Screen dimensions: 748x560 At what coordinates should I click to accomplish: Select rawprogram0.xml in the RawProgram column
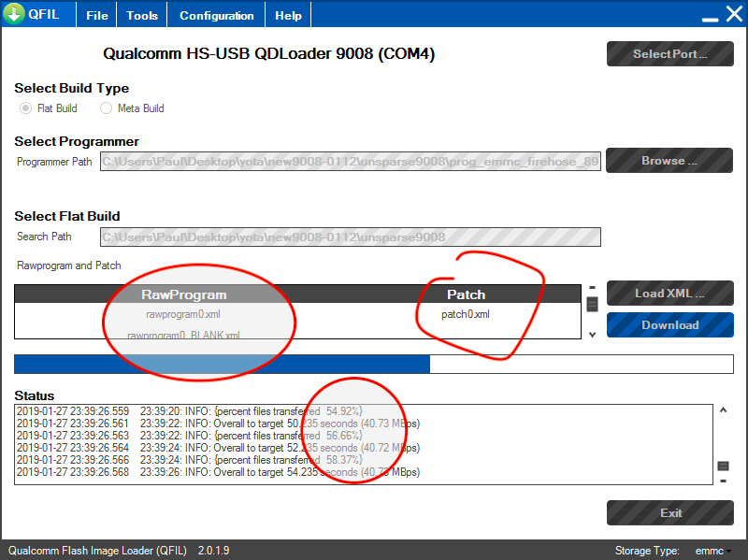click(x=183, y=314)
